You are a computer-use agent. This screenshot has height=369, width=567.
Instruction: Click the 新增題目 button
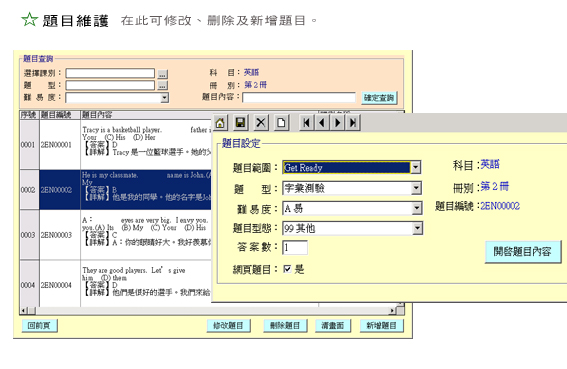click(381, 326)
